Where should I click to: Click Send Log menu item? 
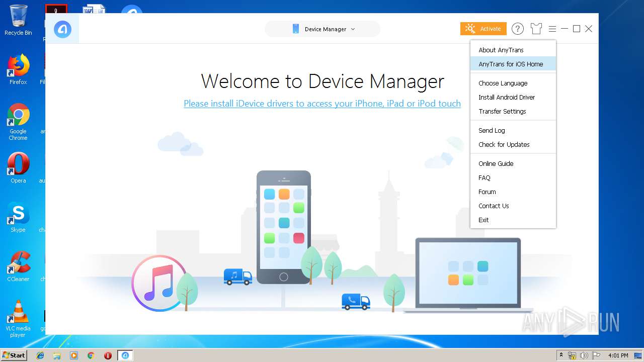(513, 130)
